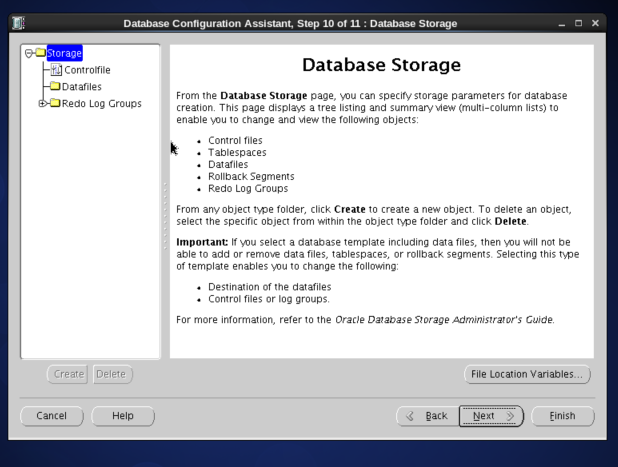
Task: Click the 'Tablespaces' bullet text
Action: point(237,153)
